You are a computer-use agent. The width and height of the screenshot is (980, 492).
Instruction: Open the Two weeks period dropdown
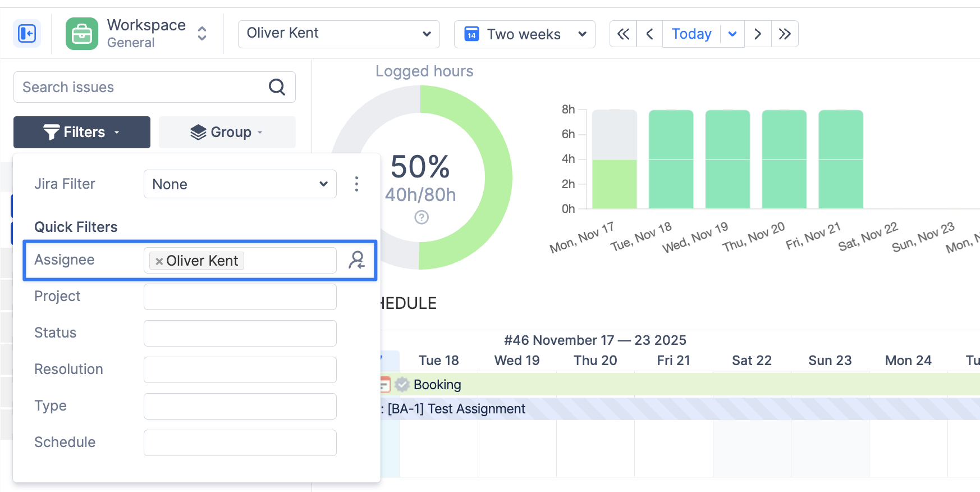pos(524,34)
